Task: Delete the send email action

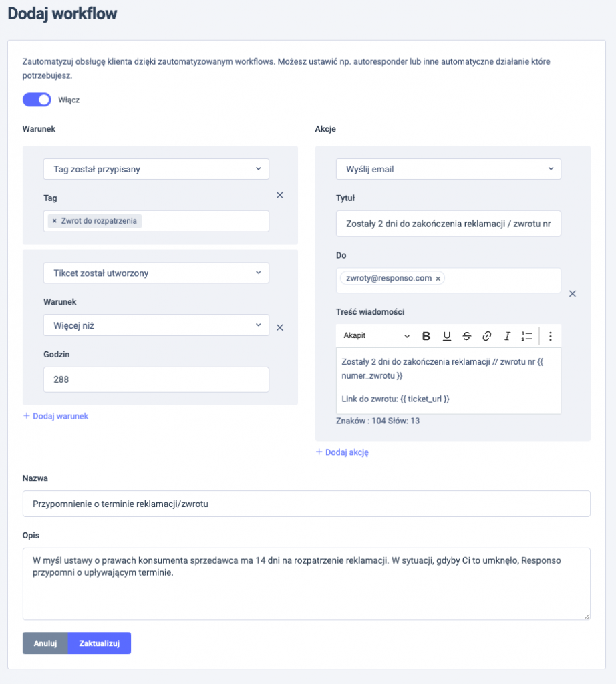Action: click(x=573, y=294)
